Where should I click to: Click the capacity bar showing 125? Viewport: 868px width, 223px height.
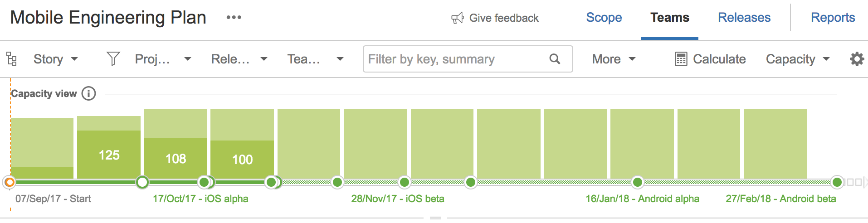pyautogui.click(x=109, y=147)
